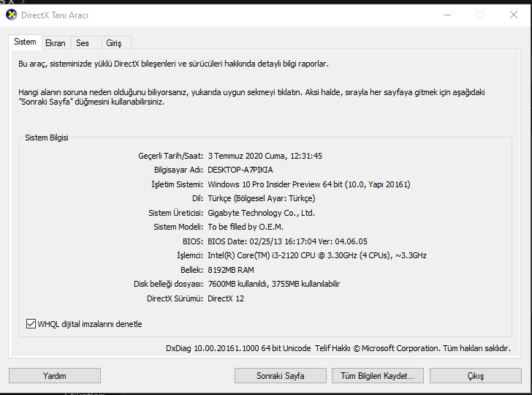Click the İşlemci value Intel Core i3-2120
The width and height of the screenshot is (532, 395).
pyautogui.click(x=317, y=255)
